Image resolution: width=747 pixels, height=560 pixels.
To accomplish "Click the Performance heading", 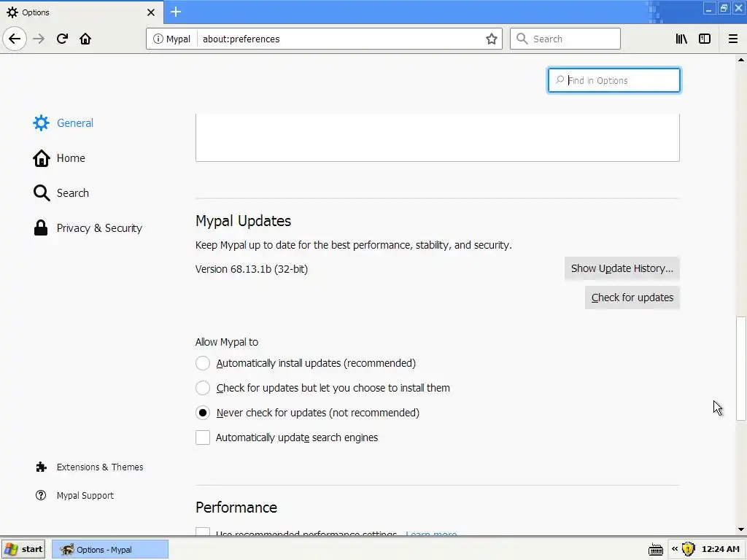I will (x=236, y=507).
